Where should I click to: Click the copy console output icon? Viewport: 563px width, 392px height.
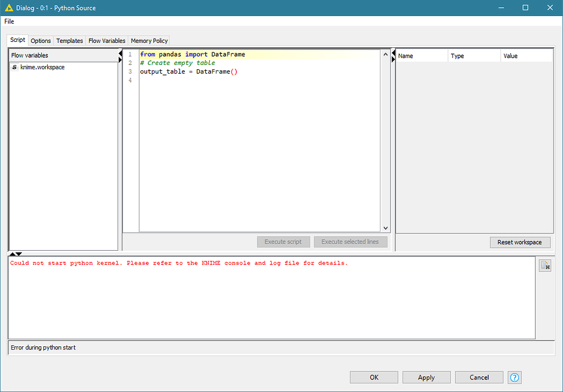point(545,266)
